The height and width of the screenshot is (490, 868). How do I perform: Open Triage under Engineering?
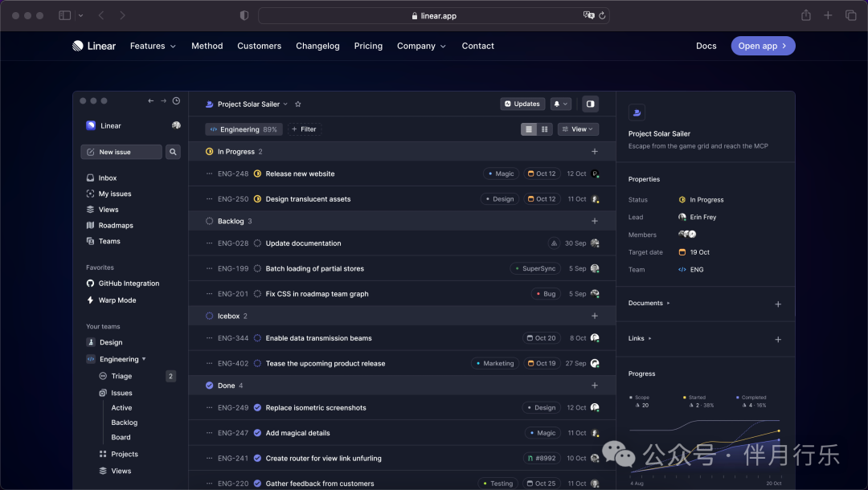121,376
